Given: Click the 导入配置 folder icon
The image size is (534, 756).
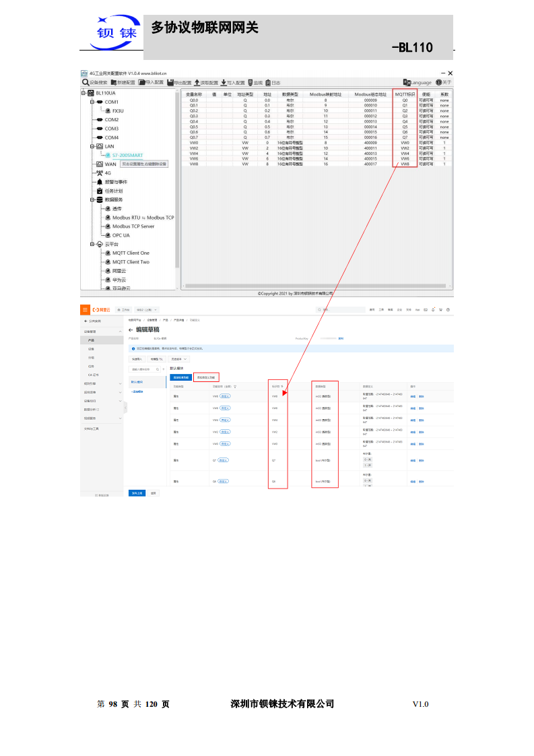Looking at the screenshot, I should point(141,82).
